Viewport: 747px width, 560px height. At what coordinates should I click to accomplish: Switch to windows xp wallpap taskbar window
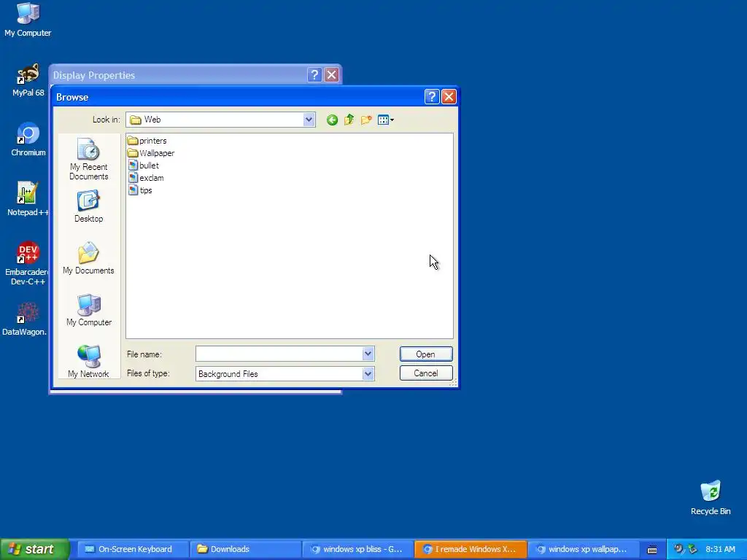point(583,550)
